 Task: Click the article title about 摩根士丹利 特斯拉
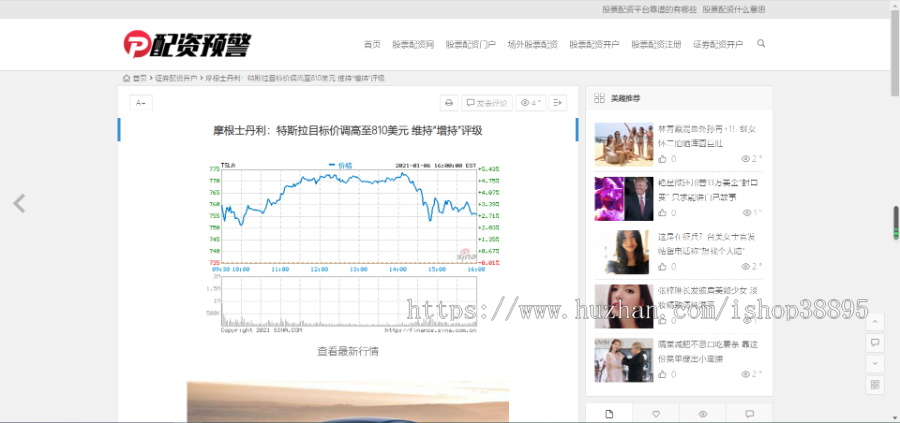pyautogui.click(x=348, y=131)
